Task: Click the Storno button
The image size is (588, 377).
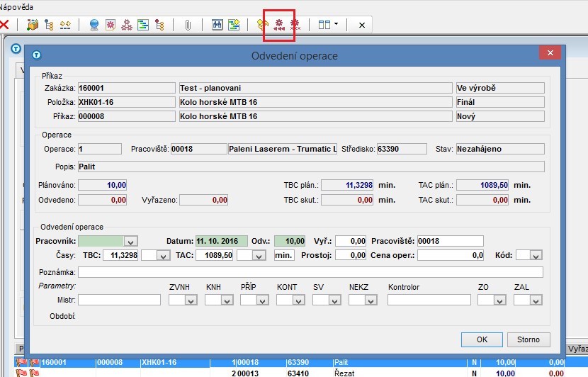Action: coord(528,339)
